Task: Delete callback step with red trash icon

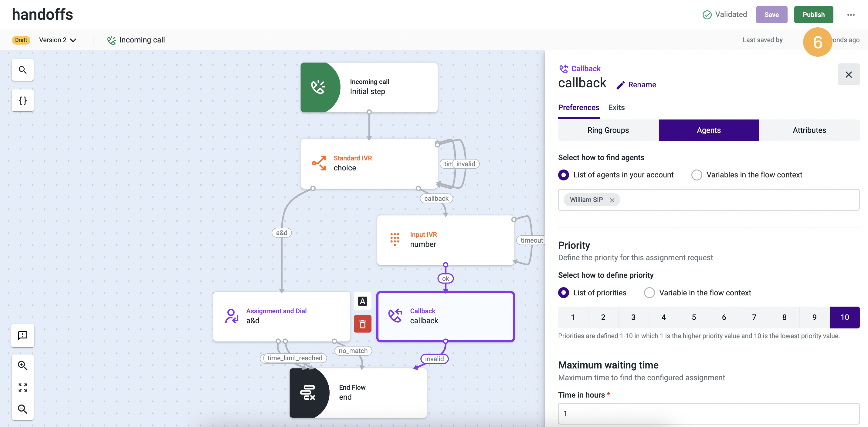Action: [362, 324]
